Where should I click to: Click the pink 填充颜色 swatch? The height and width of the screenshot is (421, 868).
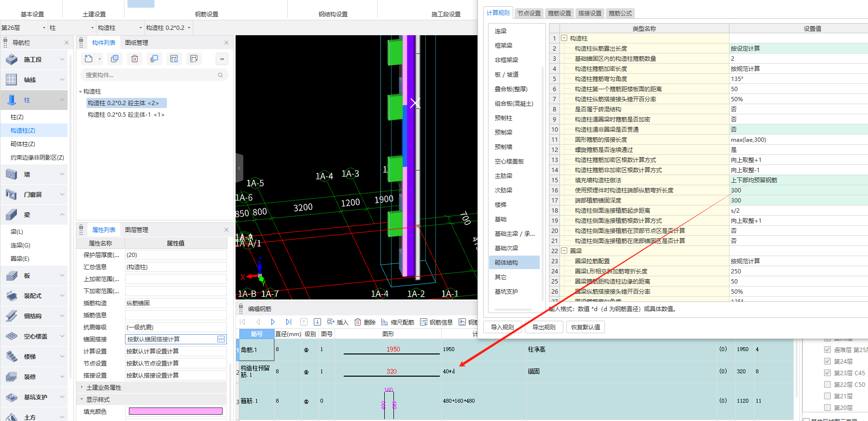[175, 411]
